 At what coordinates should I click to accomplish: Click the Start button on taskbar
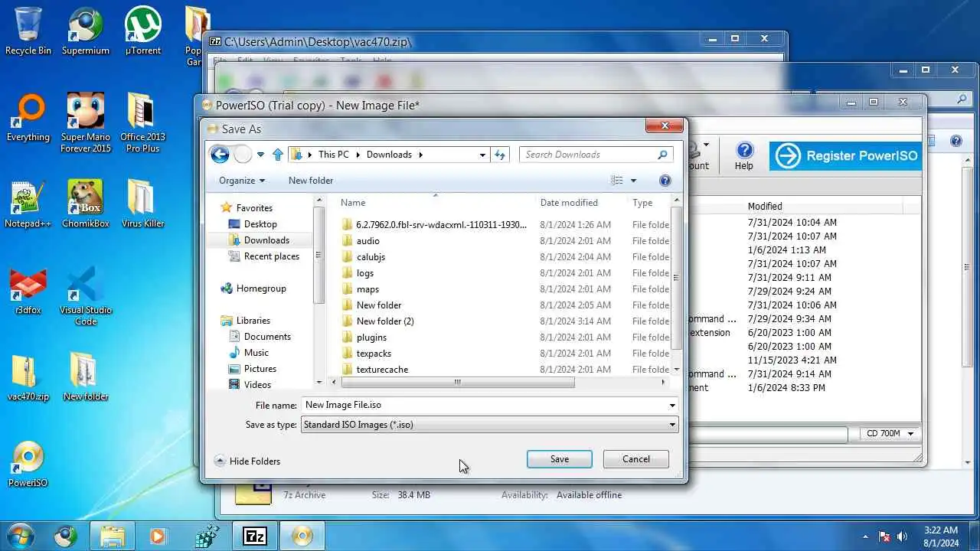[21, 536]
